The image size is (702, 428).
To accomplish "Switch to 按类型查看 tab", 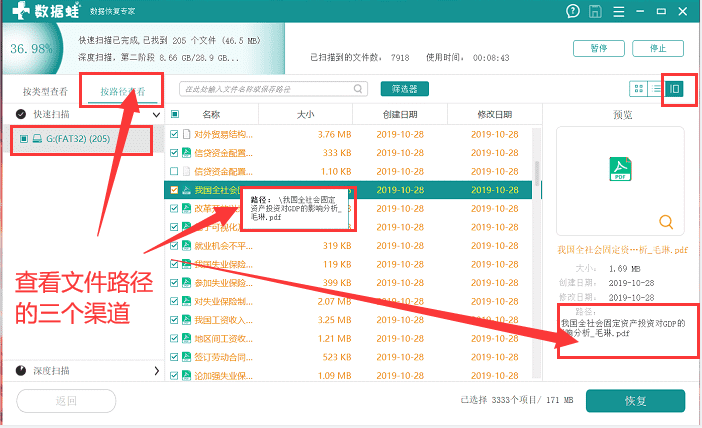I will click(45, 92).
